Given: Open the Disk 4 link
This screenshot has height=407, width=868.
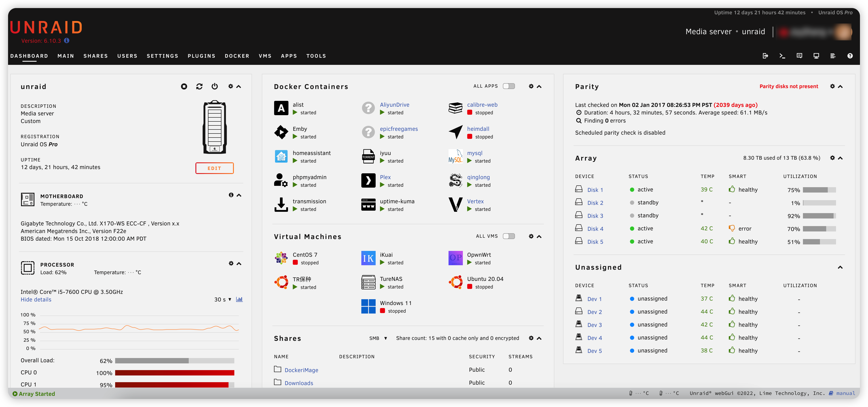Looking at the screenshot, I should pos(595,229).
